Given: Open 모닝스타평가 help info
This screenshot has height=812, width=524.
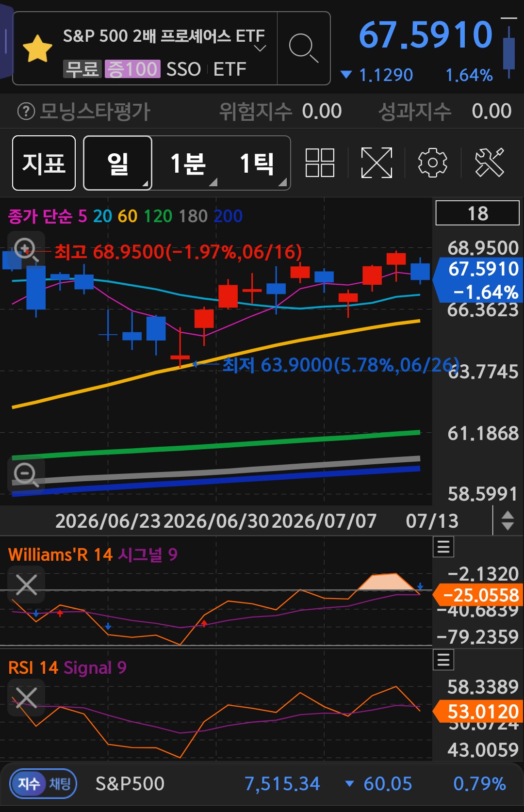Looking at the screenshot, I should click(x=26, y=112).
